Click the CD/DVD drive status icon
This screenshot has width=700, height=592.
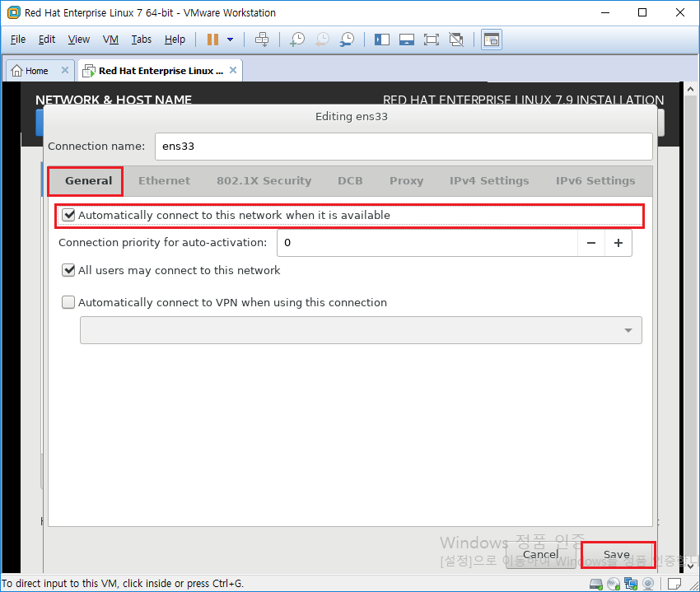[614, 584]
